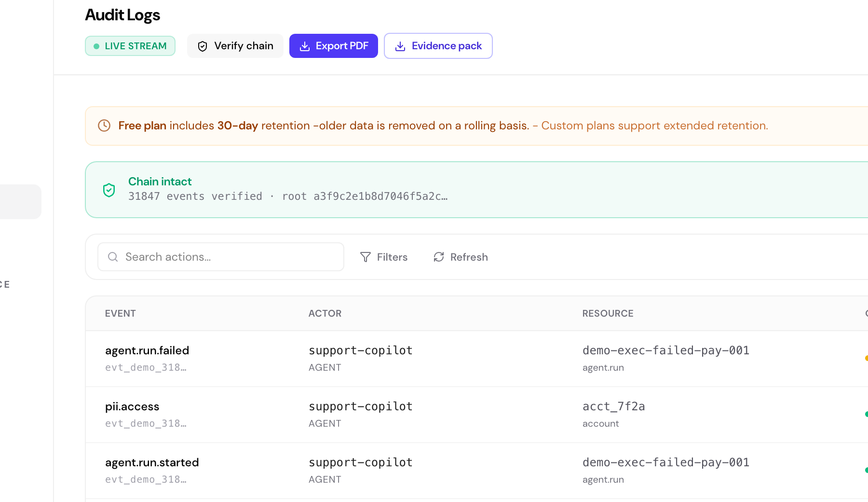This screenshot has height=502, width=868.
Task: Click the magnifier icon in search box
Action: tap(113, 257)
